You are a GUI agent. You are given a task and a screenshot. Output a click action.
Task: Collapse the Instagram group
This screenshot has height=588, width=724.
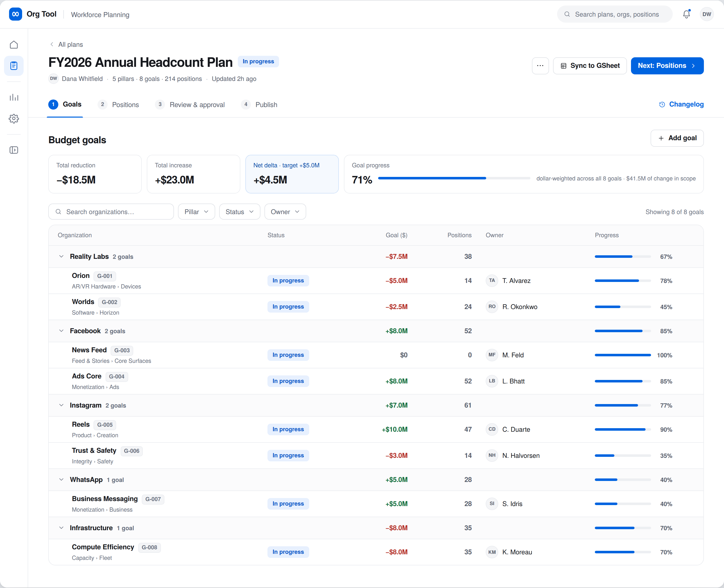61,405
